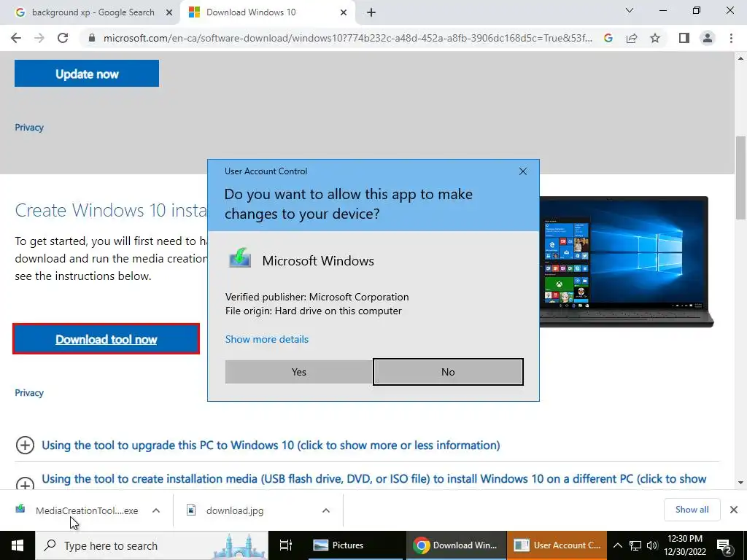Open Task View from taskbar
The height and width of the screenshot is (560, 747).
[286, 545]
